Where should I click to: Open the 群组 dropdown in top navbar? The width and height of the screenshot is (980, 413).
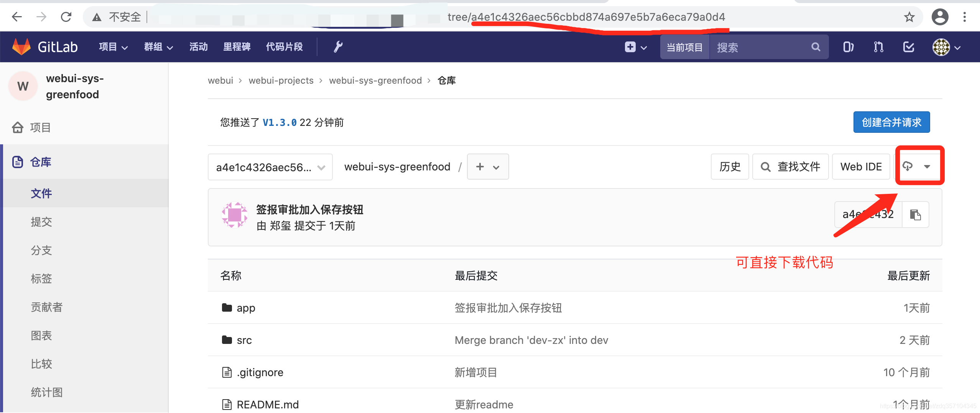158,47
